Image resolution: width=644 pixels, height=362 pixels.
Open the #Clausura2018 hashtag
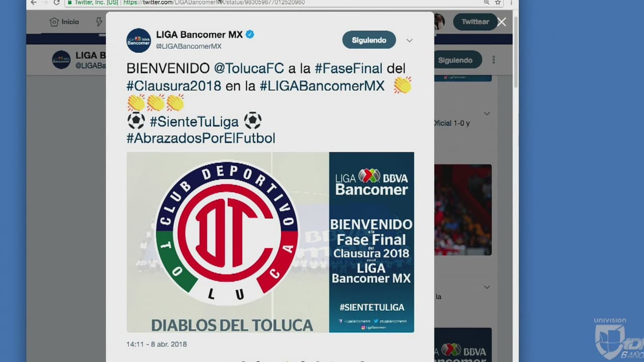[174, 85]
